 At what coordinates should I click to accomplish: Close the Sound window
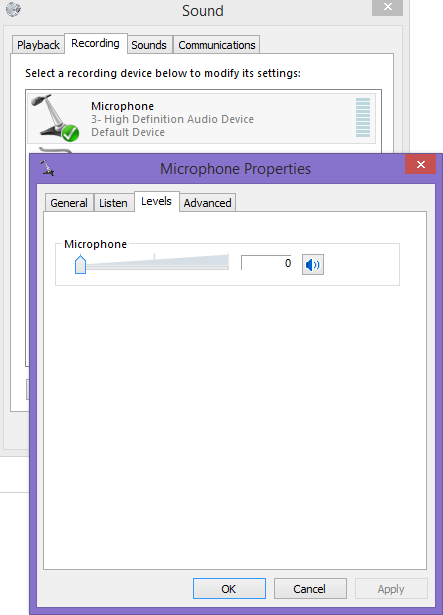388,7
